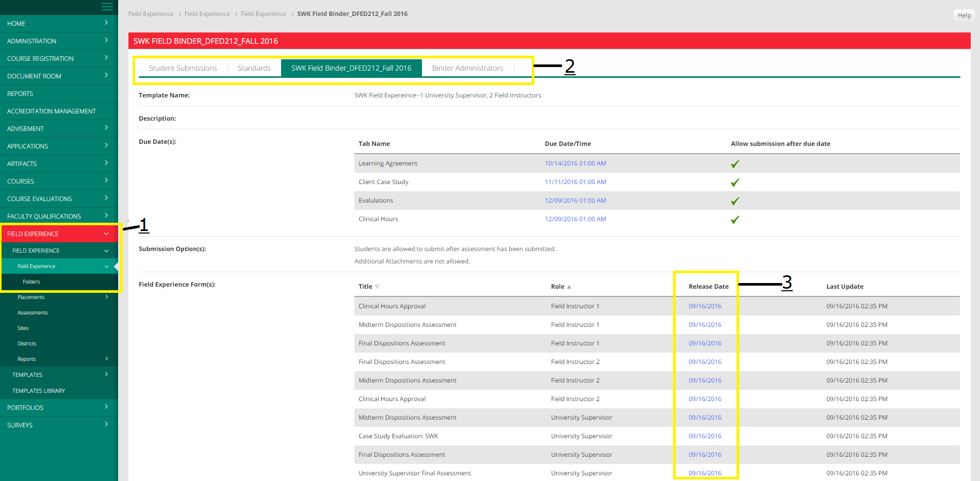Sort the table by Release Date header
This screenshot has height=481, width=980.
pos(709,287)
